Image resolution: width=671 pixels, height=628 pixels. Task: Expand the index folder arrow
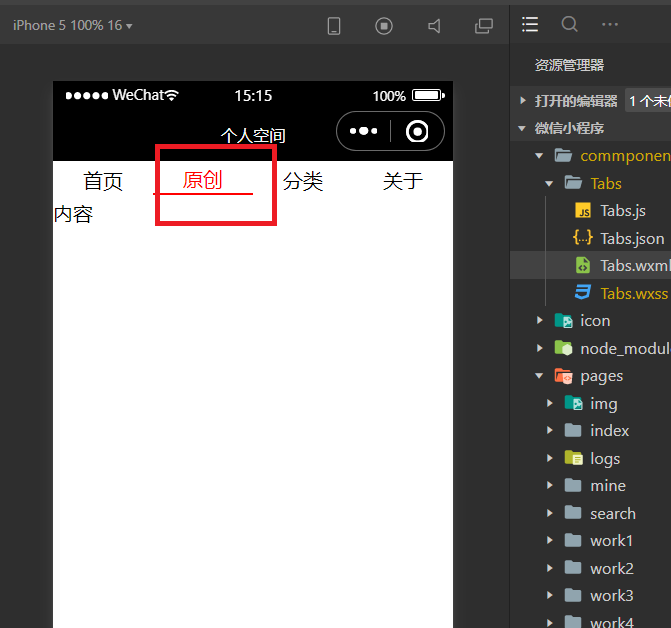click(x=550, y=430)
